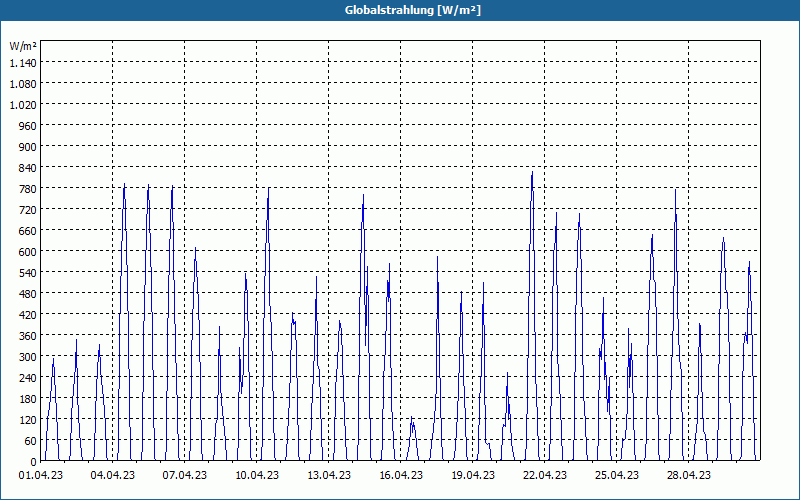Click the 28.04.23 date label

click(x=688, y=475)
